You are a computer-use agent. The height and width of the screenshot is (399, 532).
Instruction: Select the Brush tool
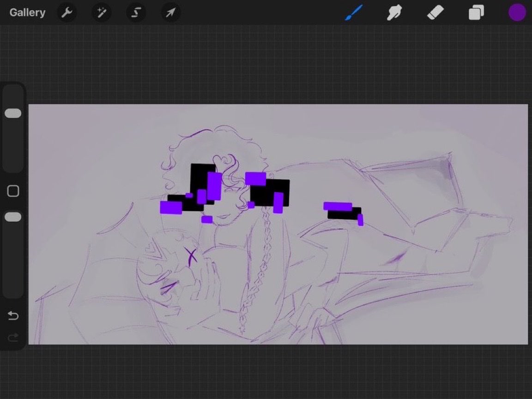coord(354,12)
